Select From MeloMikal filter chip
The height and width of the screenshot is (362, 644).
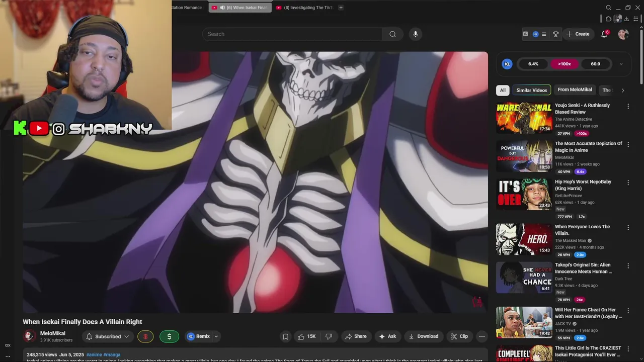click(x=575, y=90)
